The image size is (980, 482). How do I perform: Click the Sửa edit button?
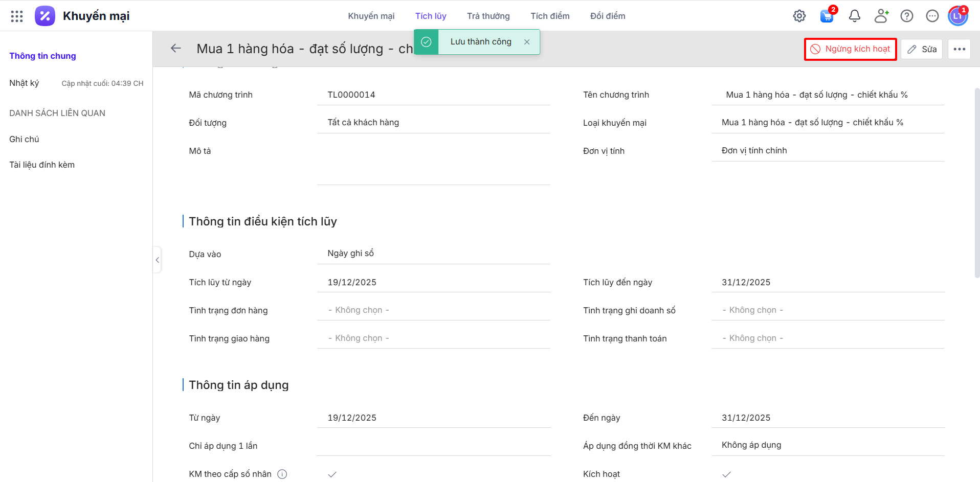coord(922,49)
